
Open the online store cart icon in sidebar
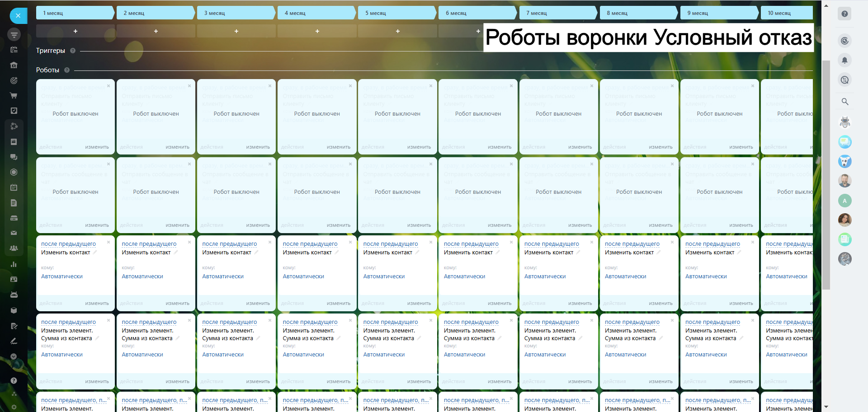[x=14, y=95]
